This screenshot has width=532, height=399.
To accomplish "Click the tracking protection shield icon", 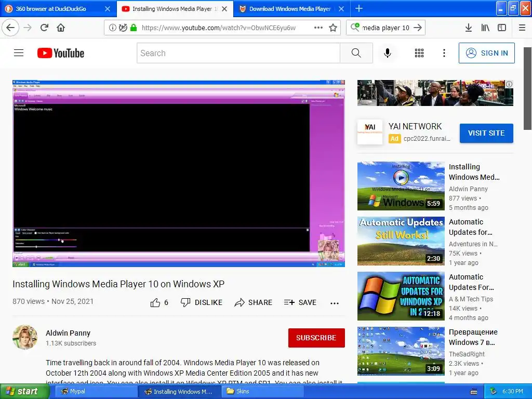I will point(123,28).
